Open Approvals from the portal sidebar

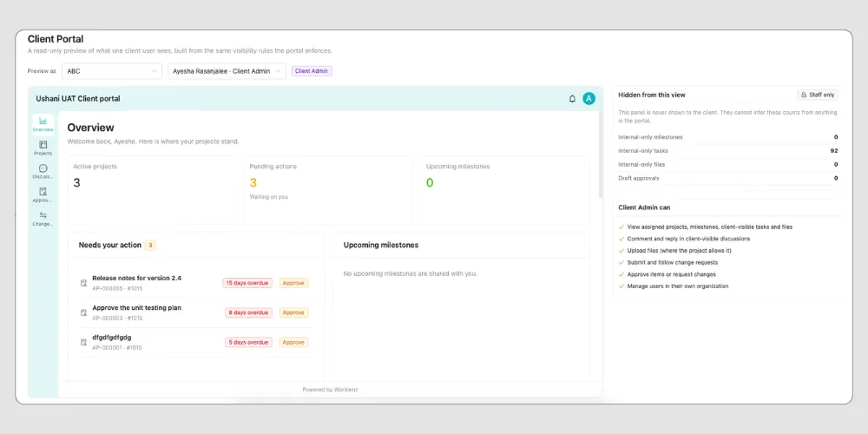[43, 194]
